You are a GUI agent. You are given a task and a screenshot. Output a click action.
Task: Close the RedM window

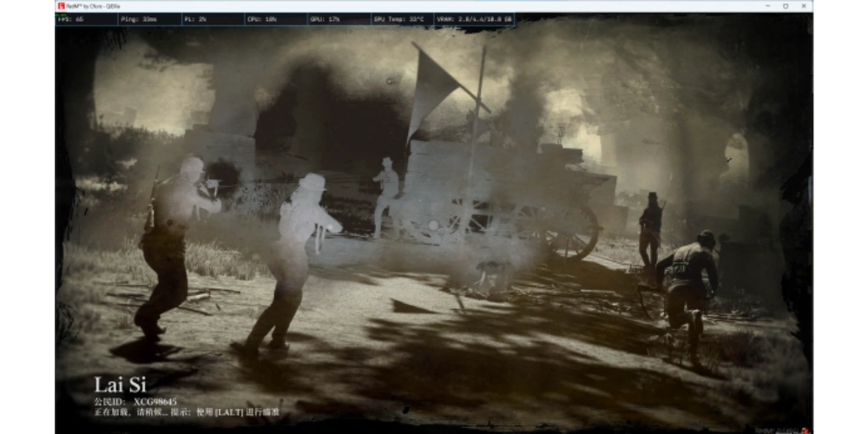point(804,6)
